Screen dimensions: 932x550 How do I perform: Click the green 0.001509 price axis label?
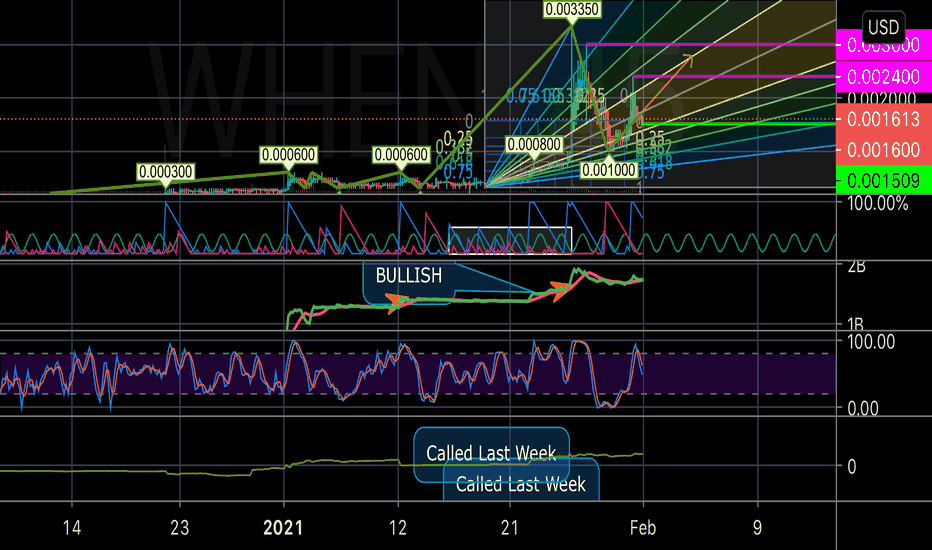[x=884, y=180]
